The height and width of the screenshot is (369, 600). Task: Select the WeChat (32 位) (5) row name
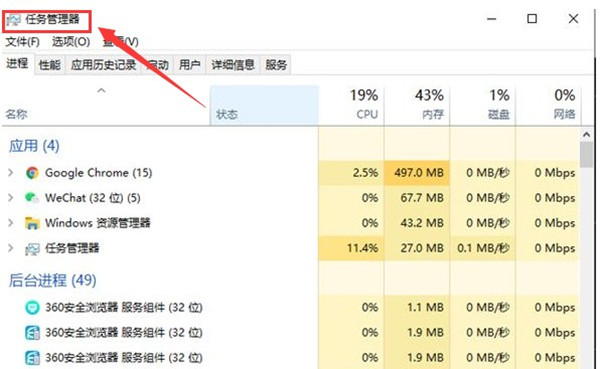[x=93, y=198]
